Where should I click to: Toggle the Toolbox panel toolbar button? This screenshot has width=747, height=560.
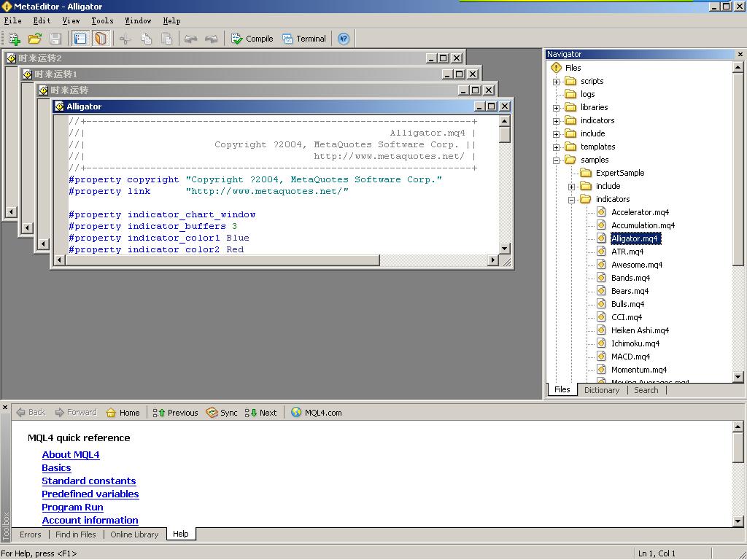(x=80, y=39)
